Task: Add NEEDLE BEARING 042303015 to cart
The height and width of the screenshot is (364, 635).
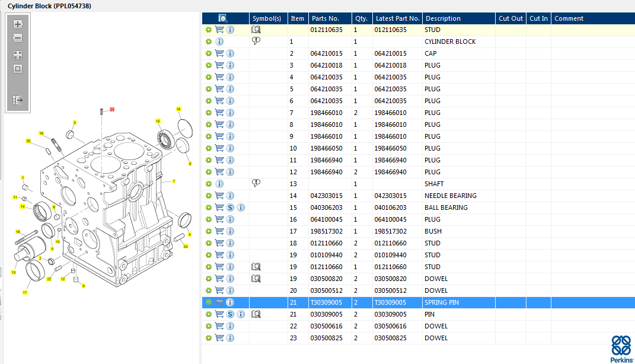Action: 219,196
